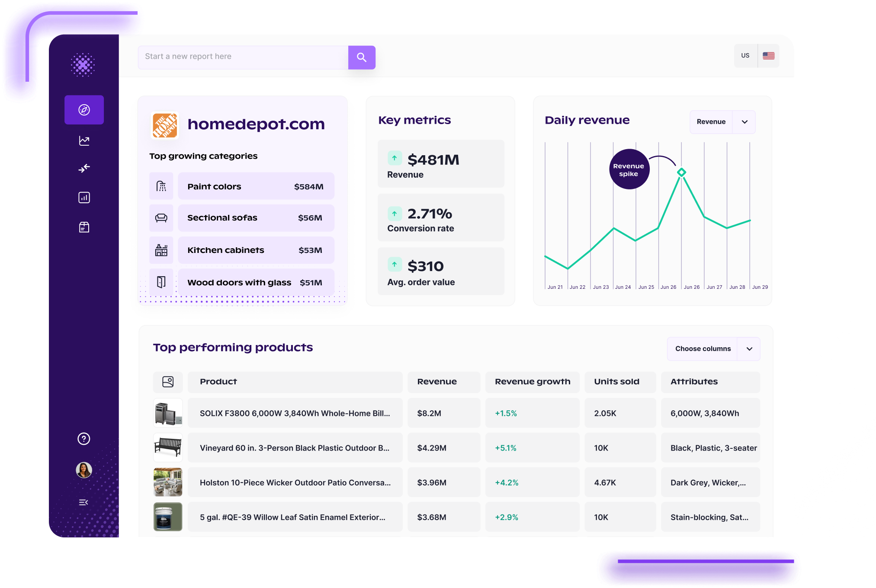Click the green arrow beside $310
The width and height of the screenshot is (876, 588).
(395, 264)
